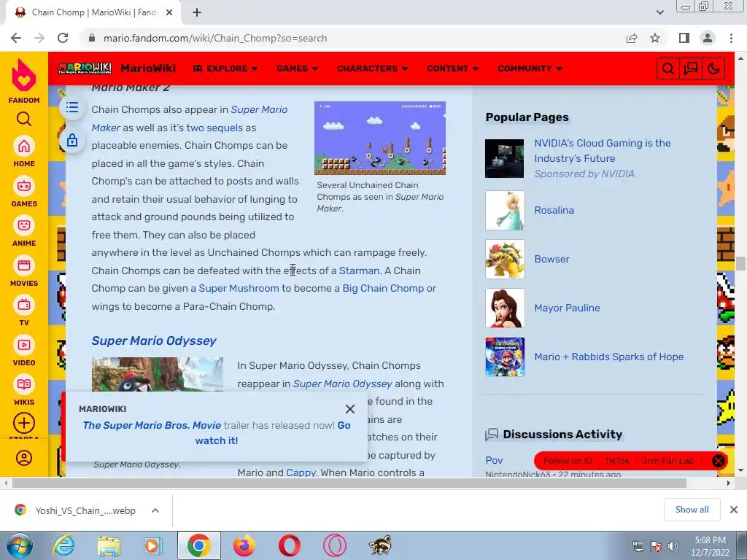This screenshot has height=560, width=747.
Task: Open Chrome three-dot menu
Action: coord(731,38)
